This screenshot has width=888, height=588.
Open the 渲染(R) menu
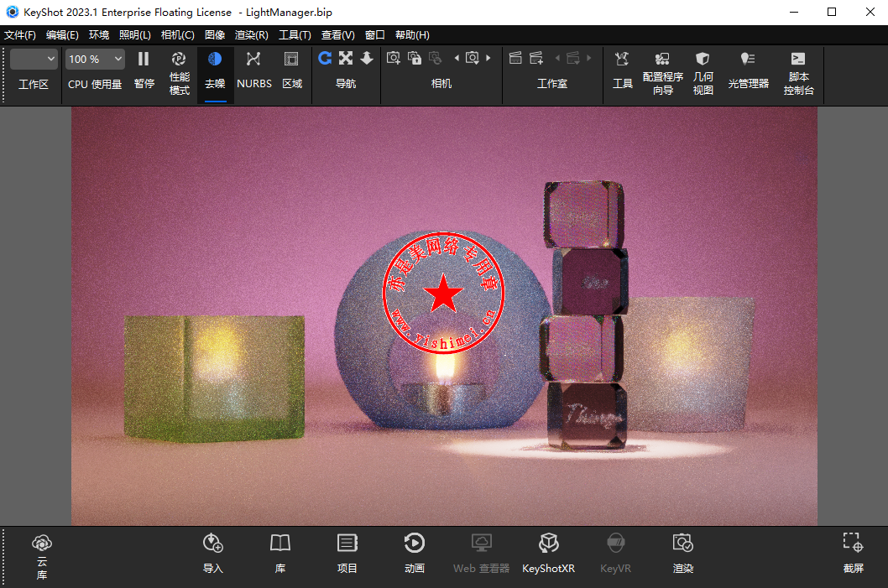pyautogui.click(x=252, y=35)
